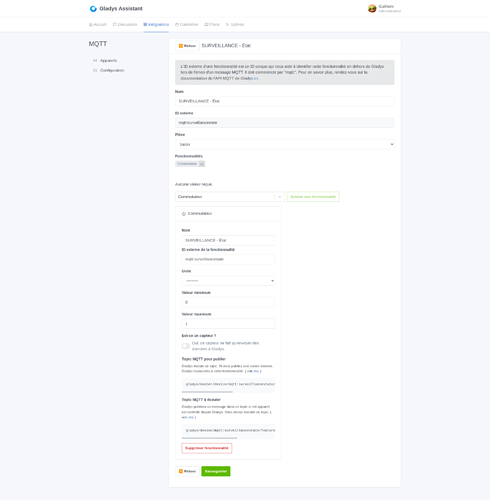Select the Intégrations tab
The image size is (490, 500).
point(156,24)
